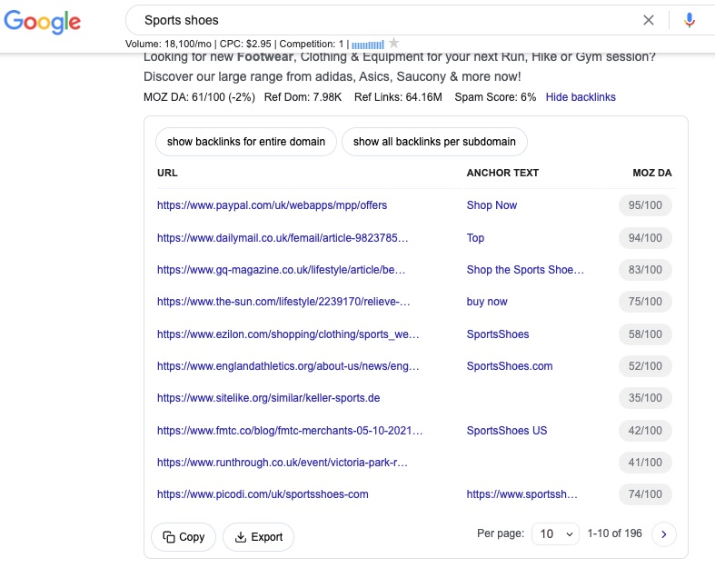Copy the backlinks table
The height and width of the screenshot is (588, 715).
pyautogui.click(x=184, y=537)
